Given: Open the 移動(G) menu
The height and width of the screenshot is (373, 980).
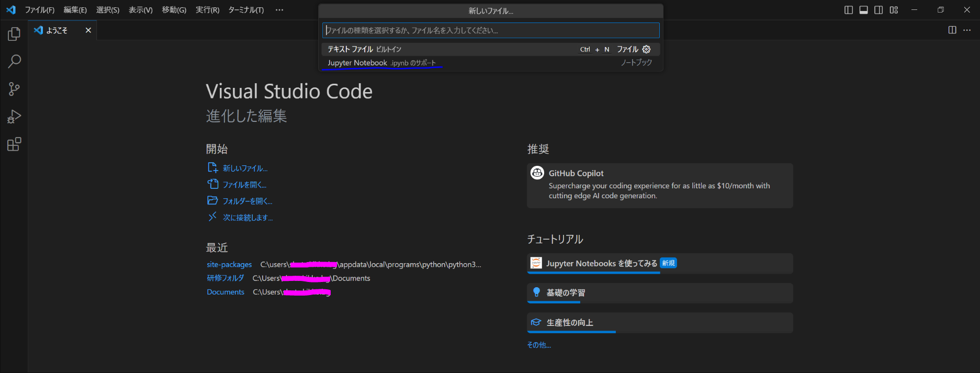Looking at the screenshot, I should (174, 10).
